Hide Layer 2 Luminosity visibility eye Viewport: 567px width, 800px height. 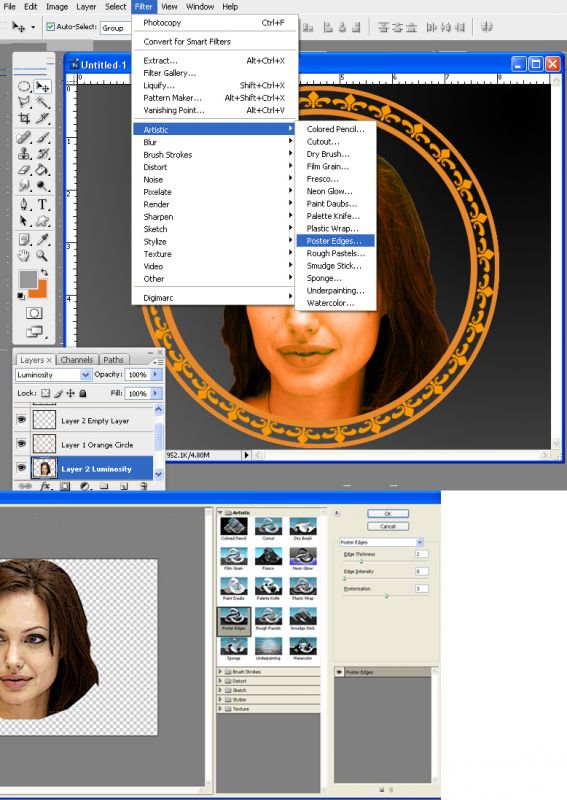click(x=21, y=467)
